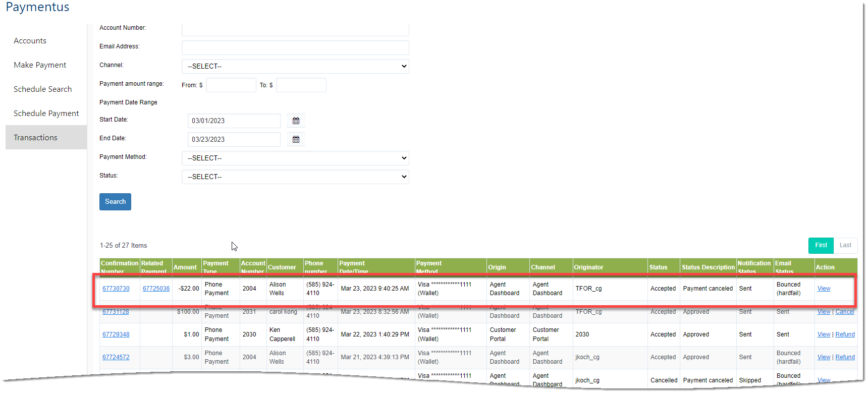Click the Amount column header
868x394 pixels.
[185, 267]
